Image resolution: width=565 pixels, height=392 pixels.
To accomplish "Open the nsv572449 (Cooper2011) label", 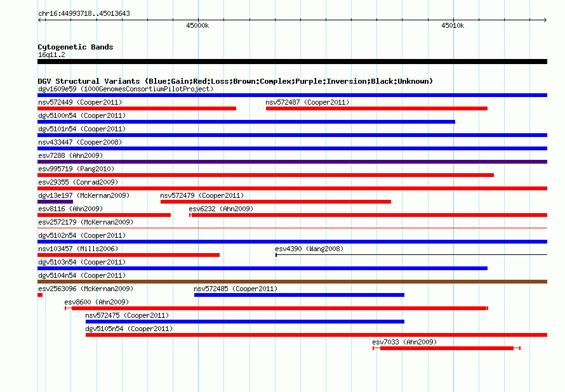I will coord(80,102).
